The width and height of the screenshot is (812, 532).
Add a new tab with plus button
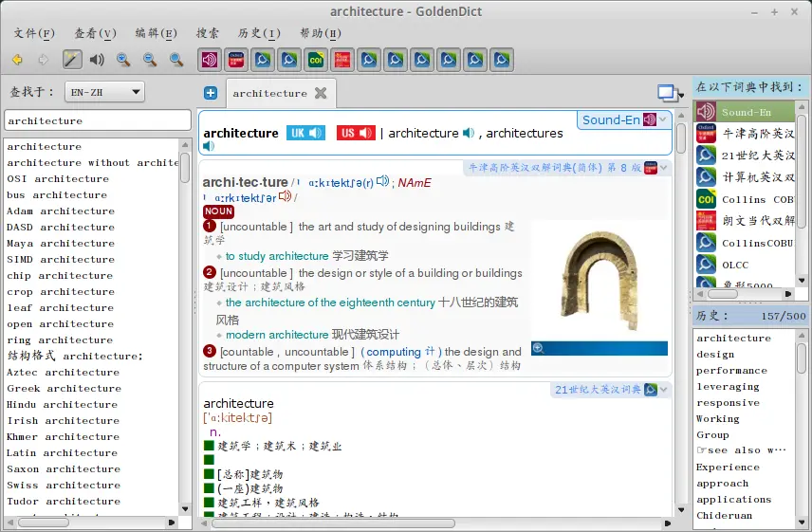[211, 93]
